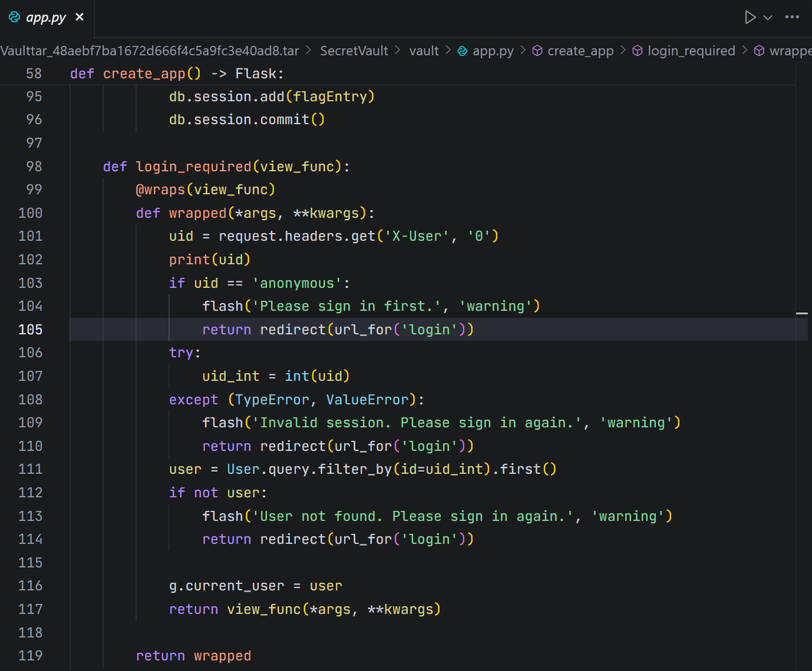
Task: Click line number 105 in the gutter
Action: 30,330
